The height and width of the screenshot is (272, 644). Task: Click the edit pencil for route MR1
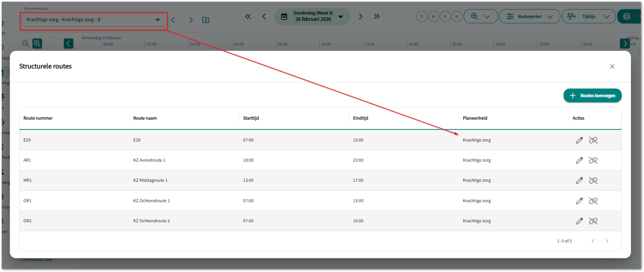[x=579, y=181]
